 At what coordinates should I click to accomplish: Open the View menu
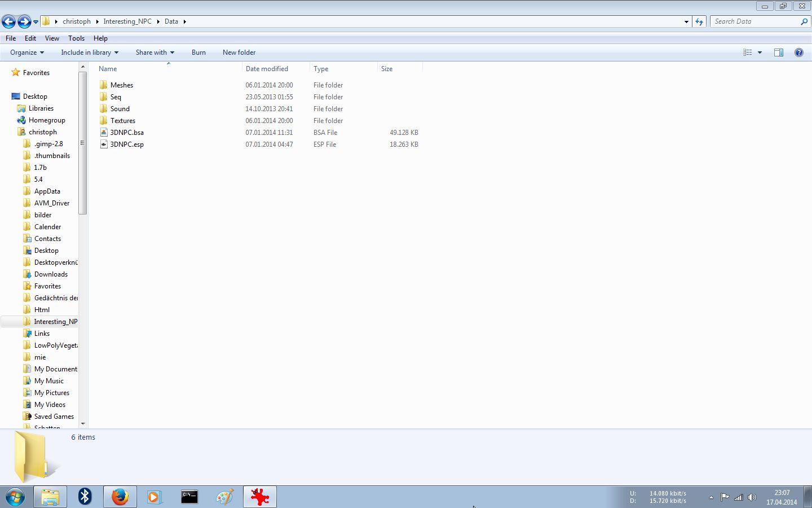click(x=52, y=38)
